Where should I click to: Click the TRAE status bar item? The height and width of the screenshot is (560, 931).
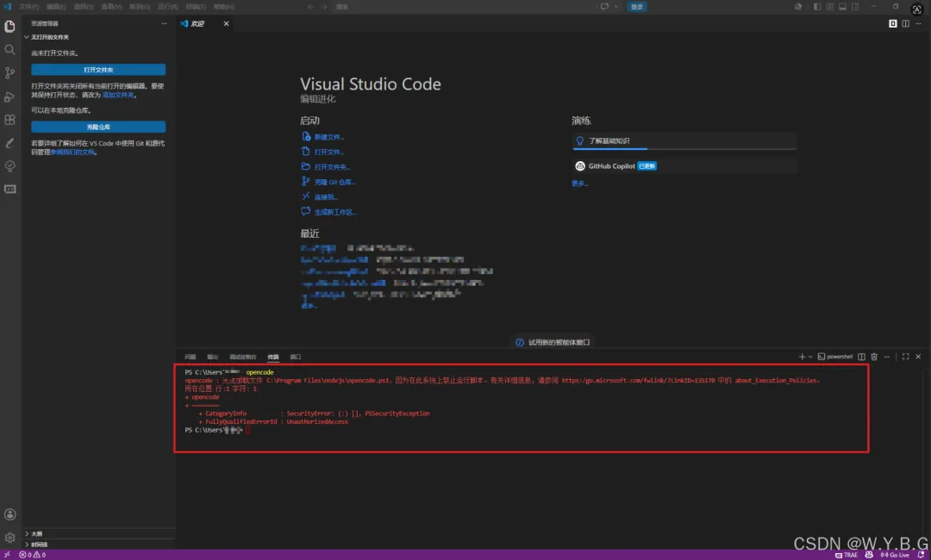847,555
